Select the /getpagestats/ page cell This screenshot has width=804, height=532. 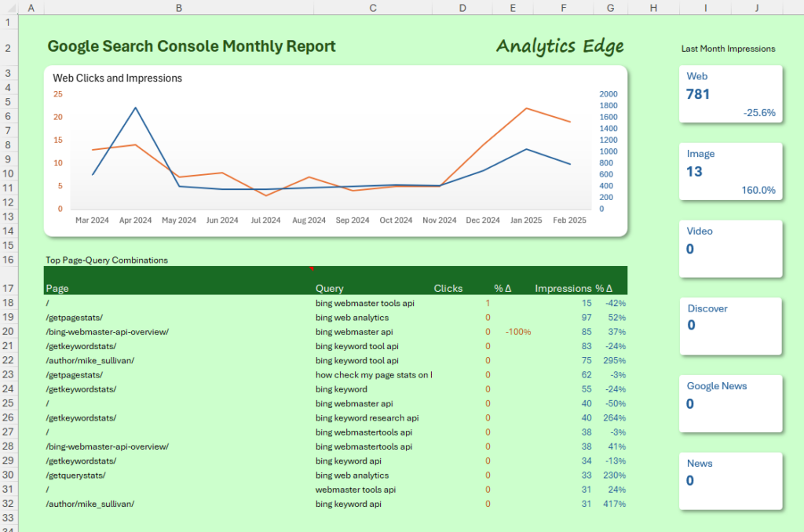73,317
